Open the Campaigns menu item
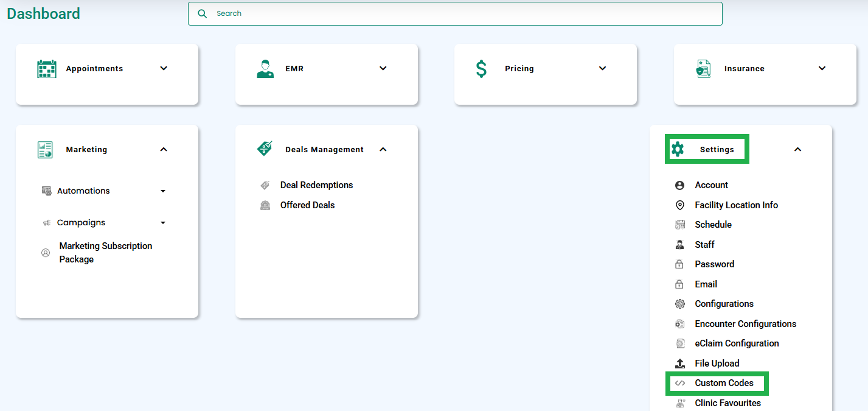Screen dimensions: 868x411 81,223
